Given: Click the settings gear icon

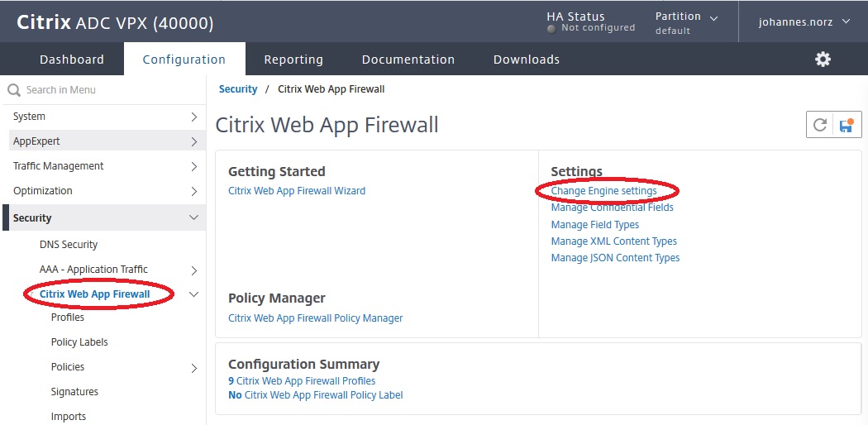Looking at the screenshot, I should 823,60.
